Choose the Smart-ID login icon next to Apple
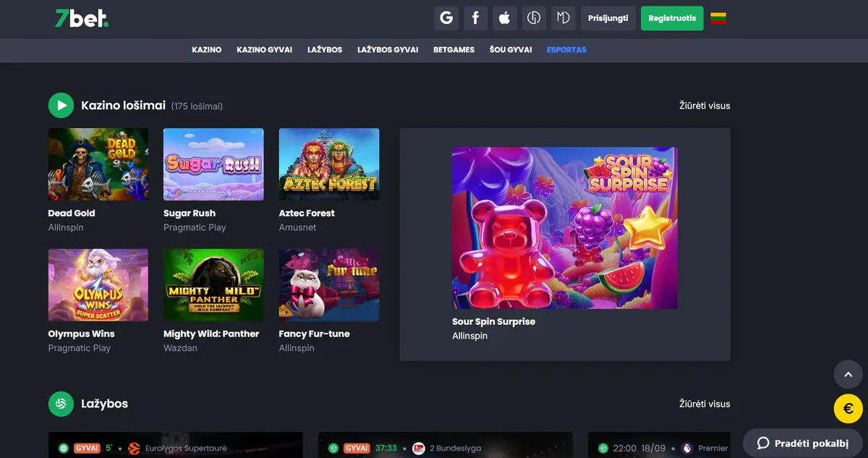868x458 pixels. click(534, 18)
